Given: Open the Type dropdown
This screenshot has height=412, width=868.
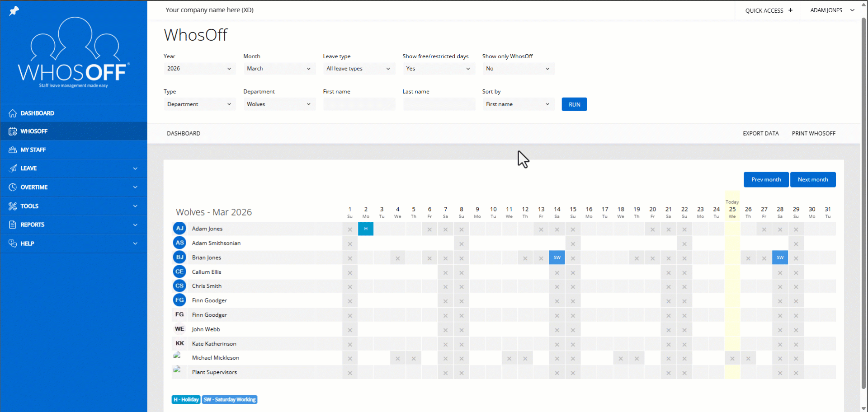Looking at the screenshot, I should click(199, 104).
